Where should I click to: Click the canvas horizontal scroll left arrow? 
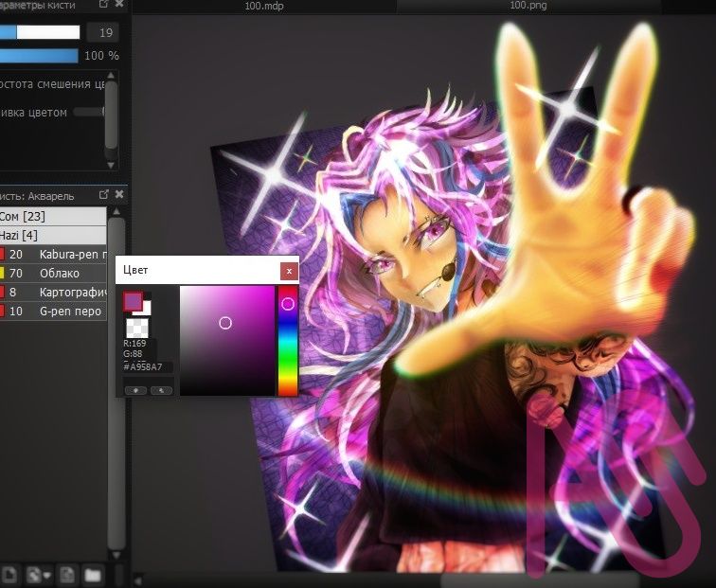tap(137, 579)
